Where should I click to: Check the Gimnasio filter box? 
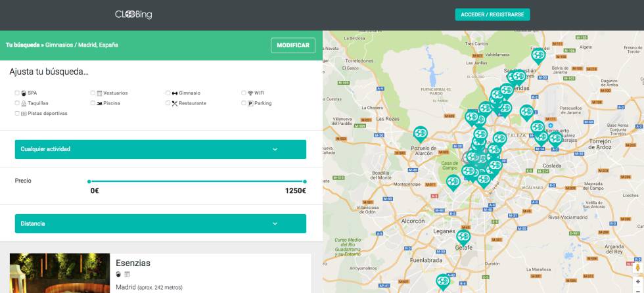point(168,93)
